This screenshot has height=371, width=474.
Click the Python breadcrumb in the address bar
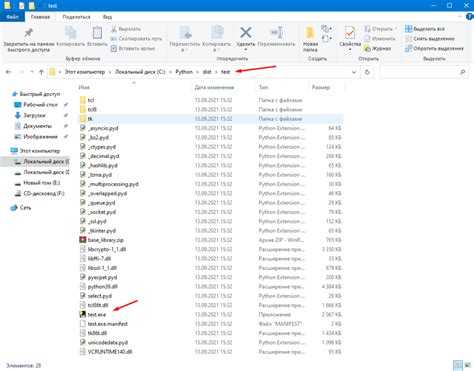184,72
